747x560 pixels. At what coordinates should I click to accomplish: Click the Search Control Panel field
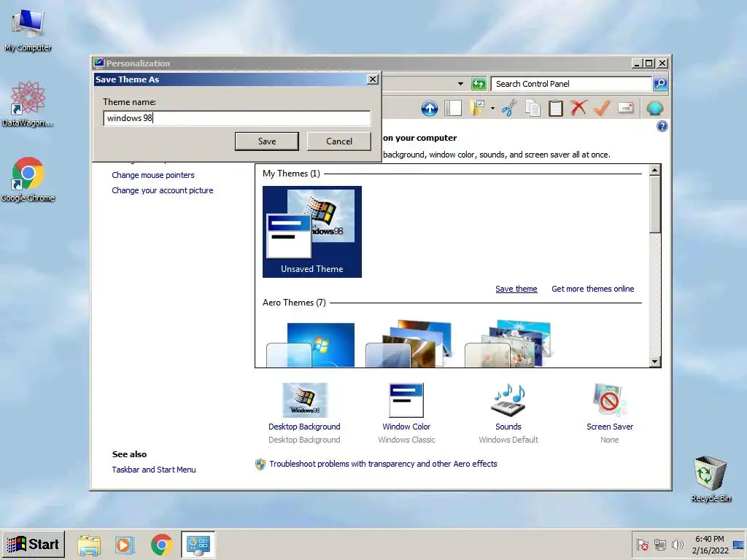tap(571, 84)
